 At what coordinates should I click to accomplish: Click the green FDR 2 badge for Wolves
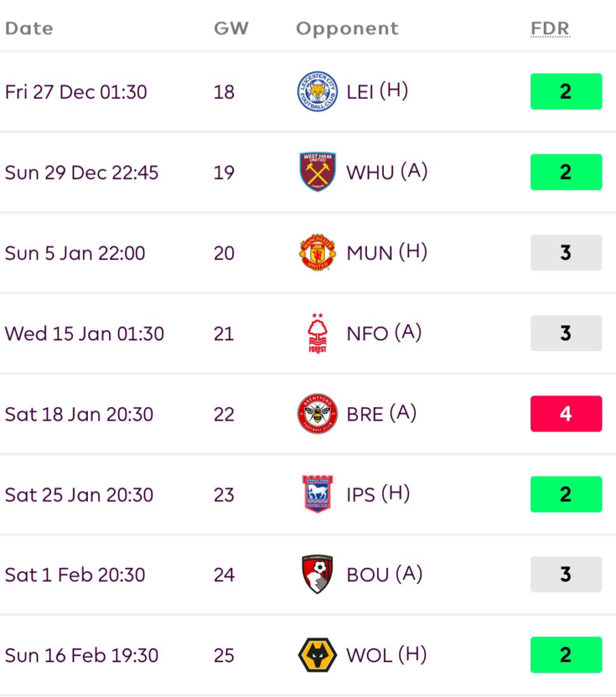click(x=566, y=655)
